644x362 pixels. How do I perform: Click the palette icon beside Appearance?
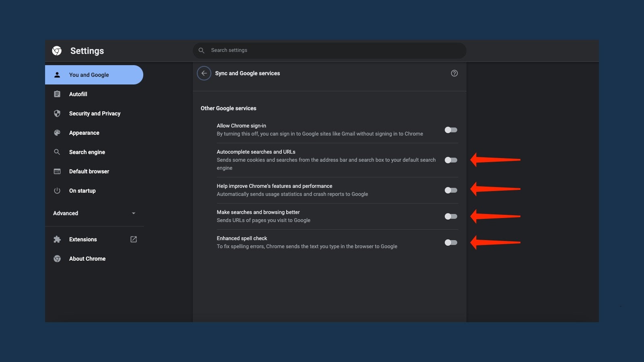[57, 133]
